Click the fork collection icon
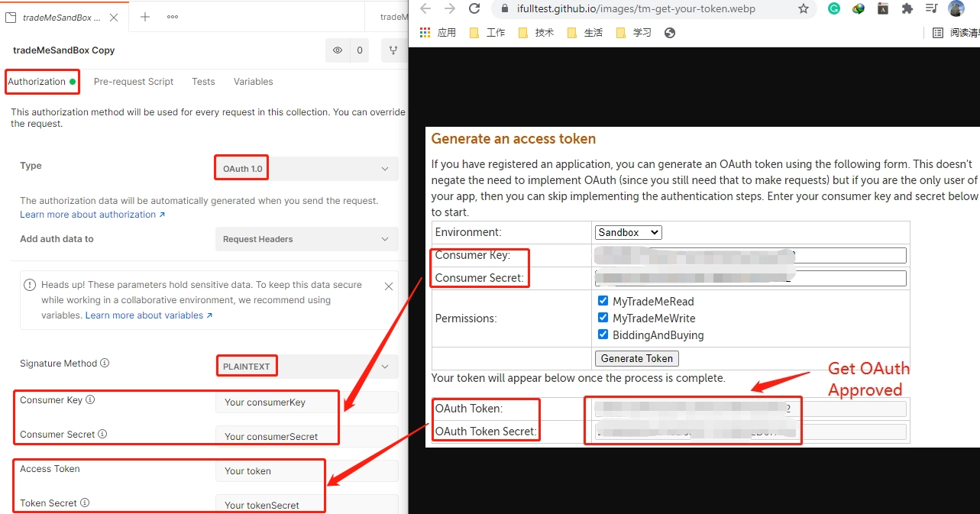 [x=393, y=50]
